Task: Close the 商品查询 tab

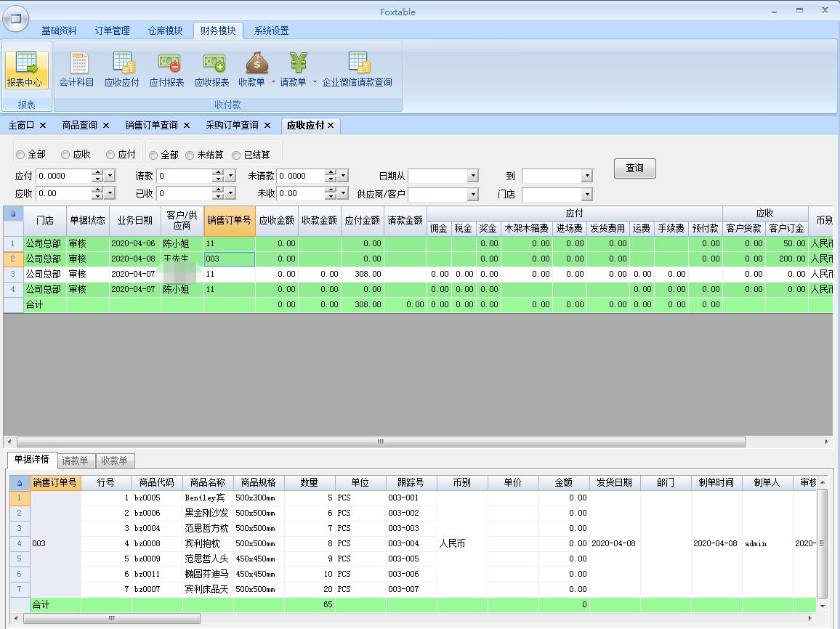Action: click(106, 125)
